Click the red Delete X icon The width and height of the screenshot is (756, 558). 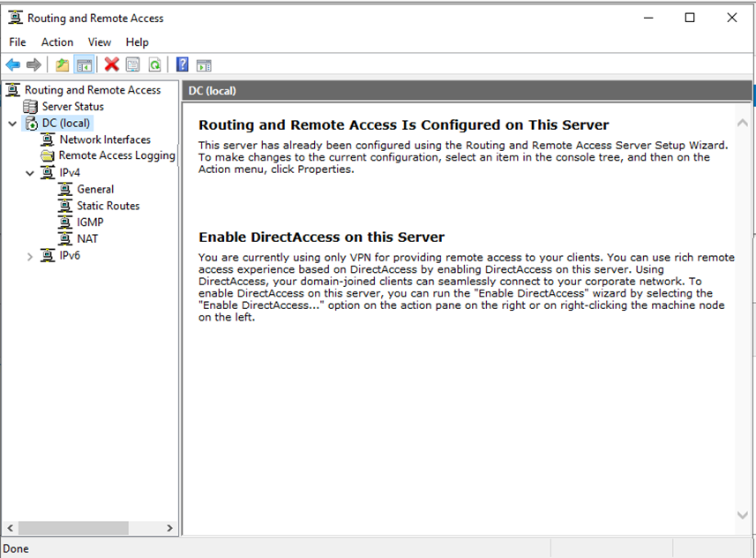click(112, 64)
